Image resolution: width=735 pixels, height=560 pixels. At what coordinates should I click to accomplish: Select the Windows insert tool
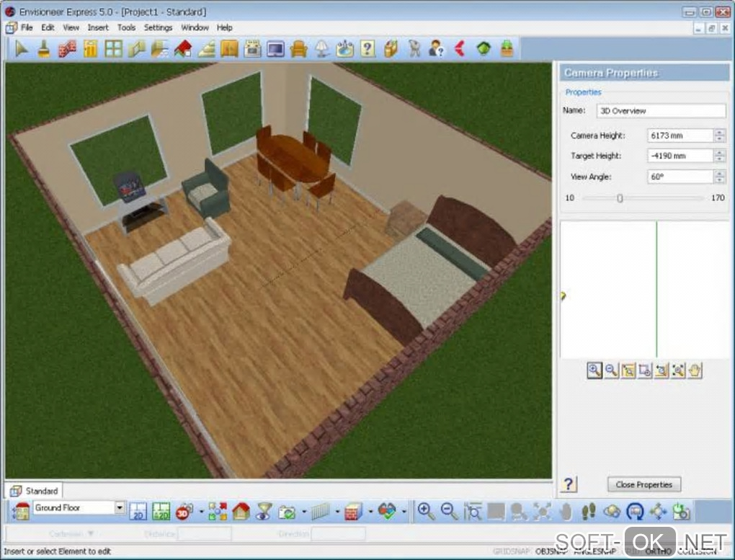tap(113, 48)
